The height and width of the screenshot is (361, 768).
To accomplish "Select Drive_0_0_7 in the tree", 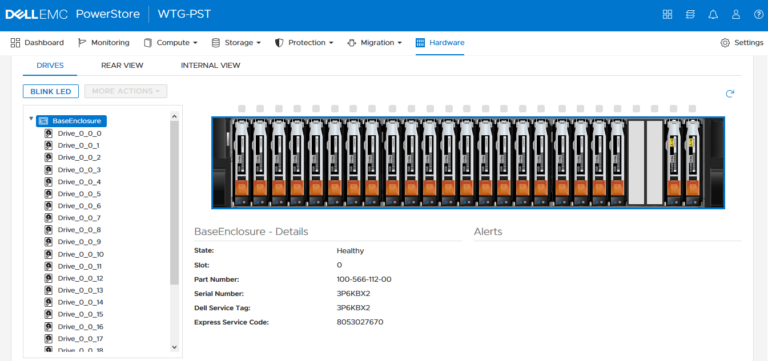I will coord(79,217).
